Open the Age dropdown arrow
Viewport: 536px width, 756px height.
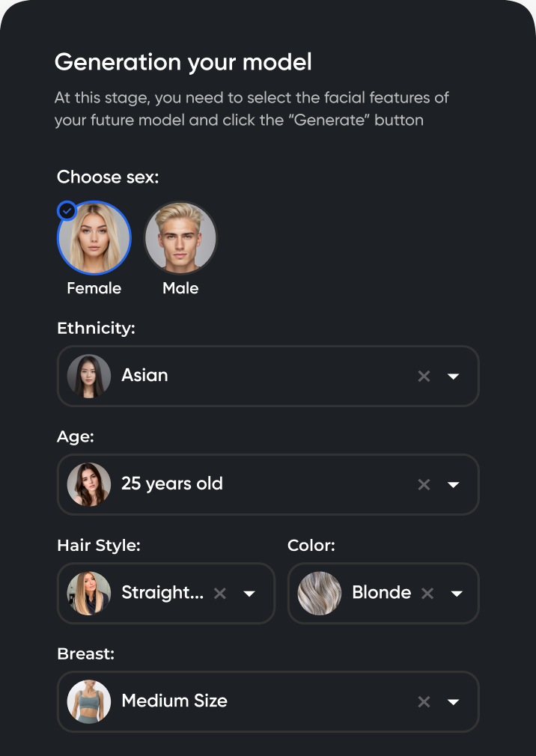[x=453, y=484]
